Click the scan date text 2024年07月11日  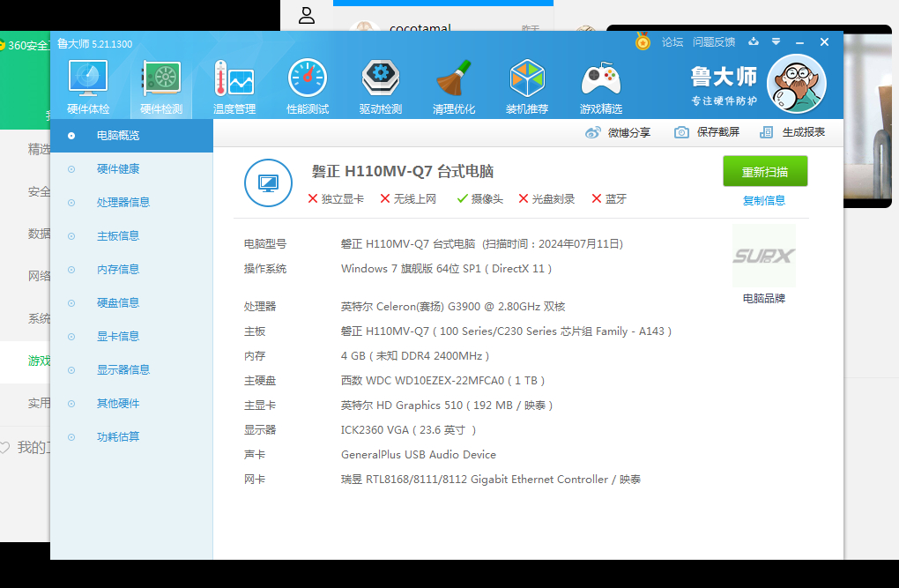pyautogui.click(x=580, y=244)
